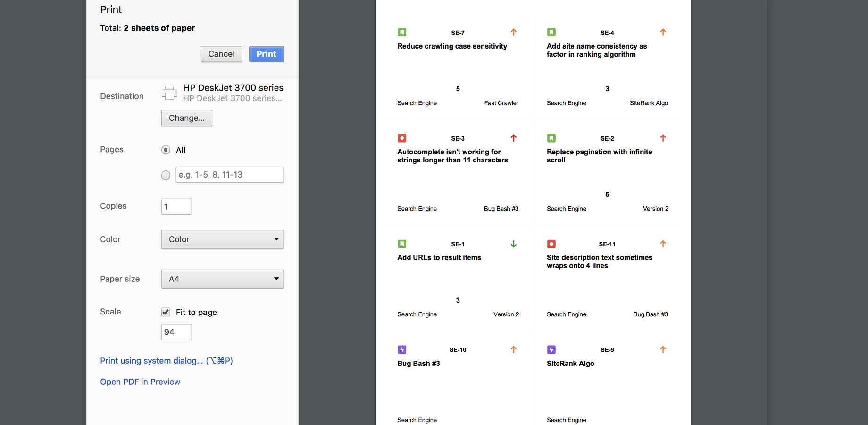The height and width of the screenshot is (425, 868).
Task: Click the SE-11 issue key
Action: [607, 244]
